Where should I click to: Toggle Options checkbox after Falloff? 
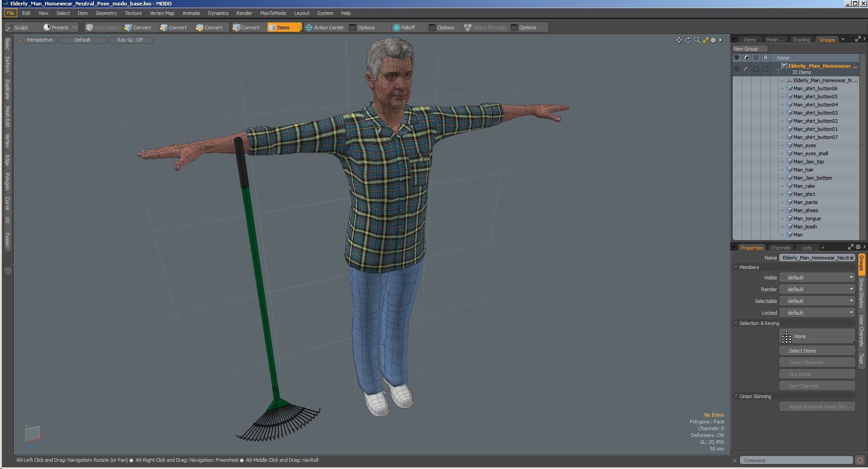432,28
